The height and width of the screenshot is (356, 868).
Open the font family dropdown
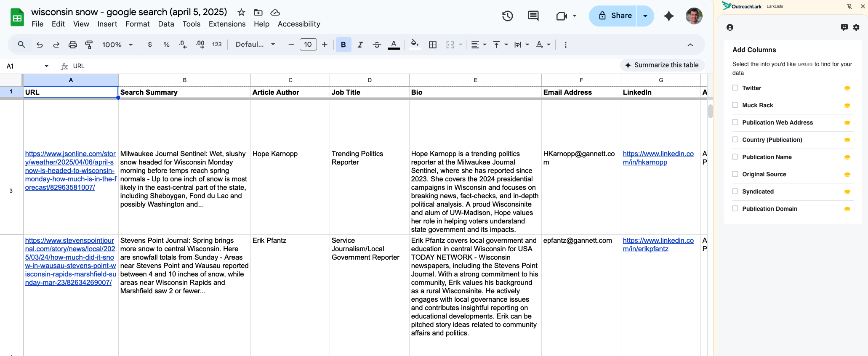pos(255,45)
